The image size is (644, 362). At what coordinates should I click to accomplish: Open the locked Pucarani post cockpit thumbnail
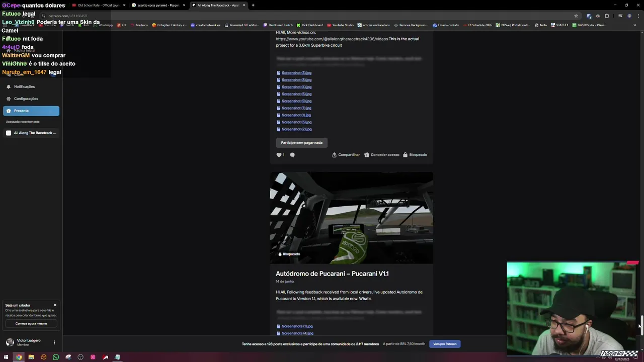[351, 218]
